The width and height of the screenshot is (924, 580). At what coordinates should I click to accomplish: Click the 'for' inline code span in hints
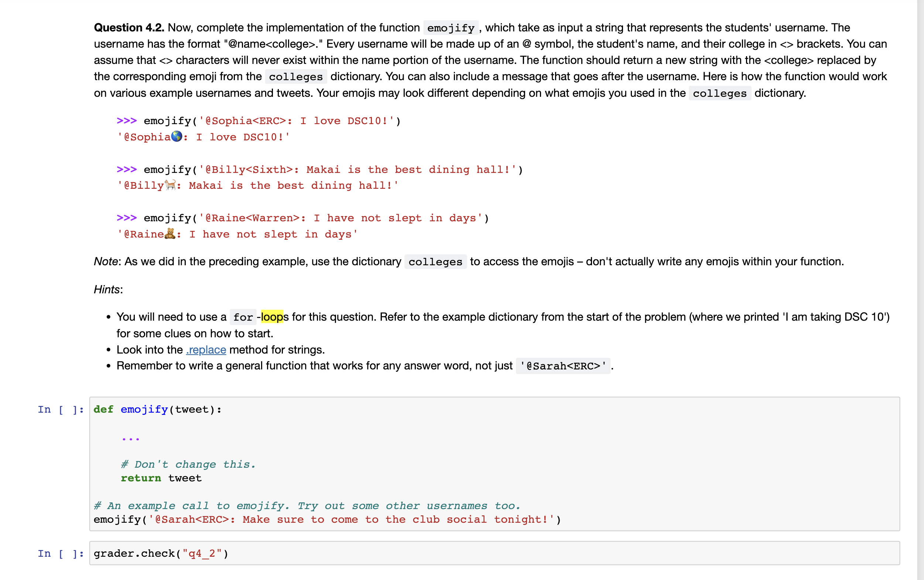[243, 317]
